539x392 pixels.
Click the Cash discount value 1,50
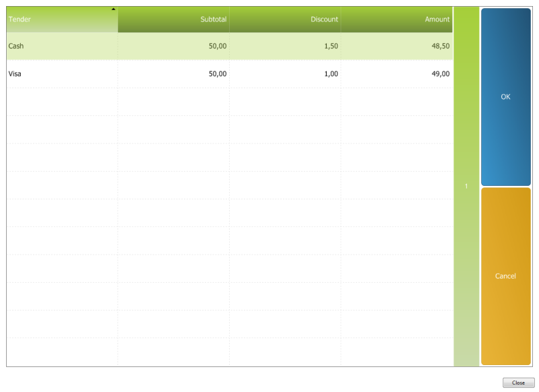(329, 46)
